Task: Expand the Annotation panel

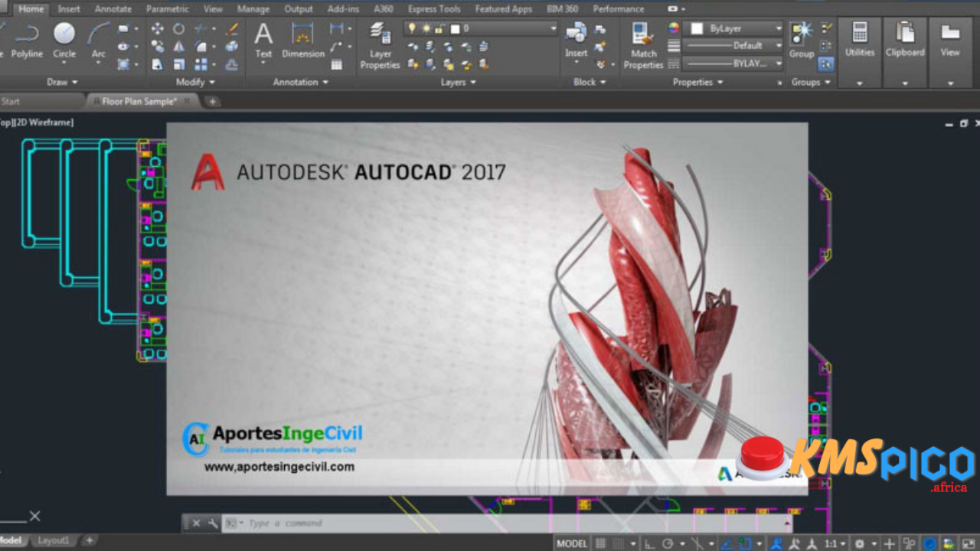Action: (300, 82)
